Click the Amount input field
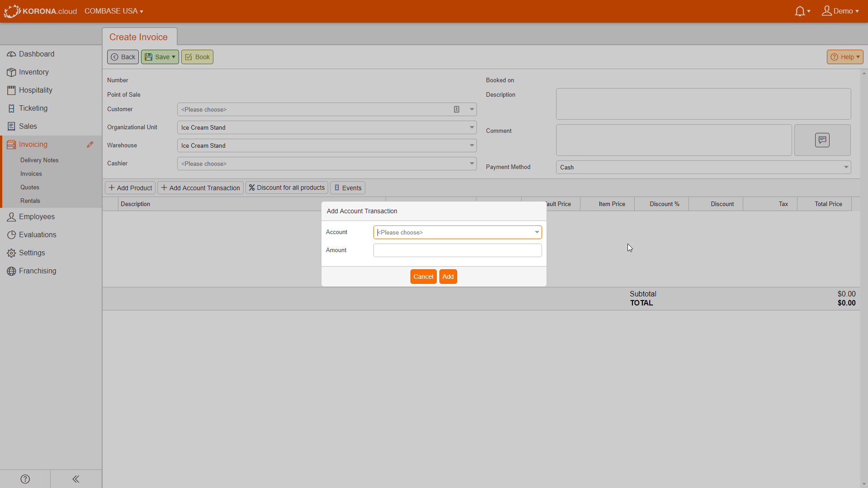This screenshot has height=488, width=868. (458, 250)
